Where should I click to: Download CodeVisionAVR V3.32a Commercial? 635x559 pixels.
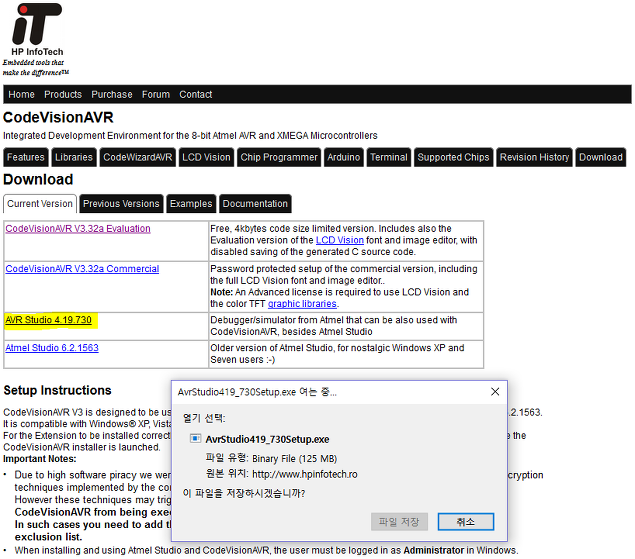82,269
